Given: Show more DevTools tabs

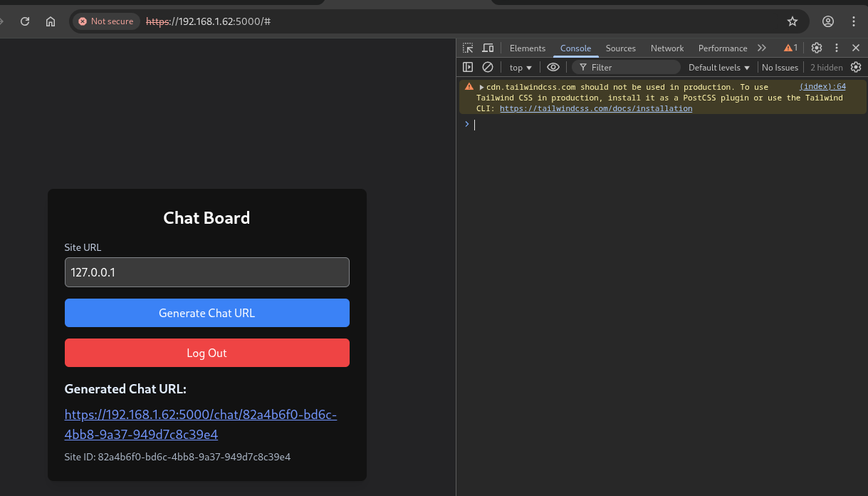Looking at the screenshot, I should pos(762,48).
